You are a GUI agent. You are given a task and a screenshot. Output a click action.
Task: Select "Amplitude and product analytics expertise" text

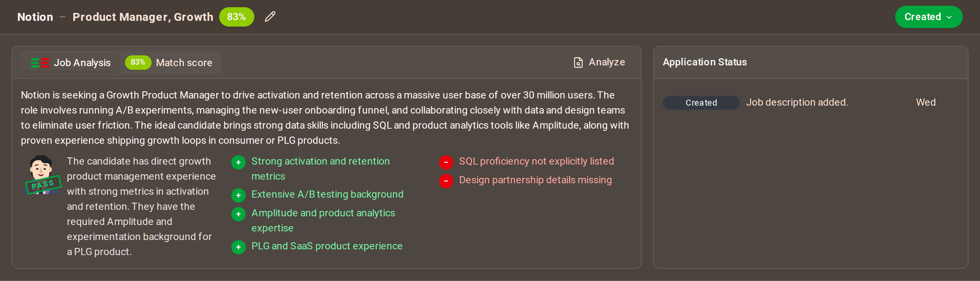coord(323,221)
